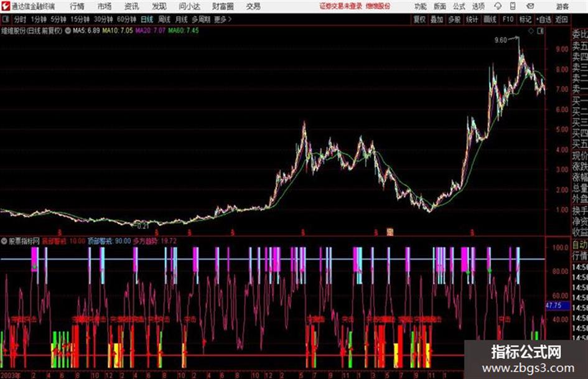This screenshot has width=588, height=379.
Task: Open the 财富圈 menu
Action: [x=223, y=6]
